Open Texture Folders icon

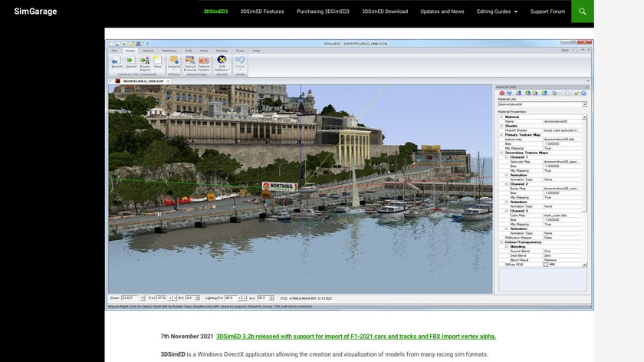204,61
